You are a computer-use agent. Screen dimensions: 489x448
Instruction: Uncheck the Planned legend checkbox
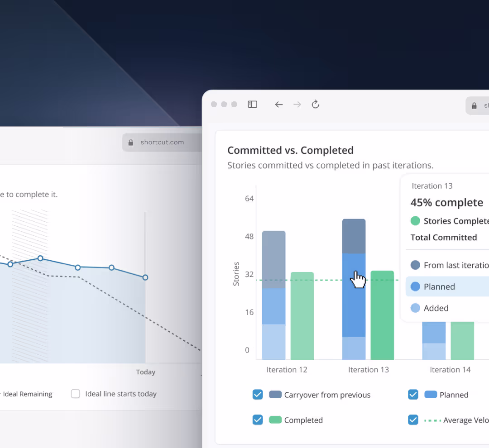click(x=413, y=395)
